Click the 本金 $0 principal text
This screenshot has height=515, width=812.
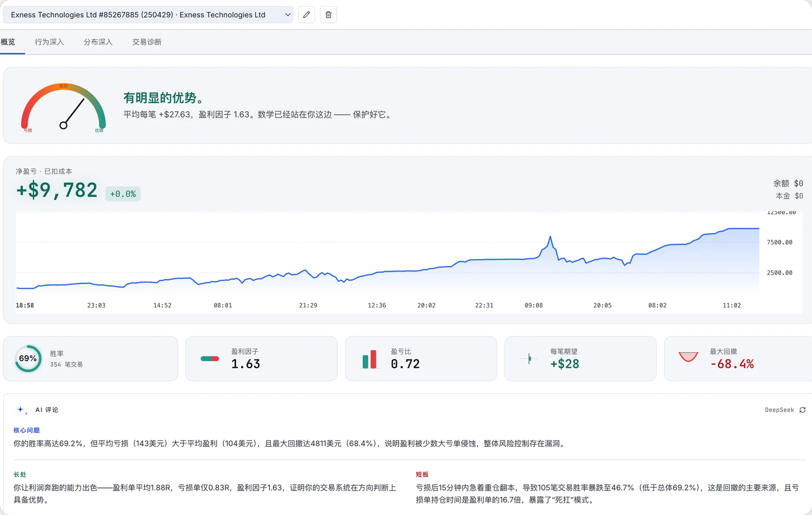(789, 196)
